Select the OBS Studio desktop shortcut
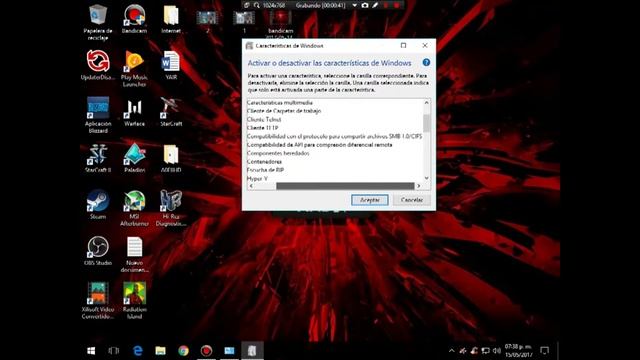This screenshot has height=360, width=640. click(98, 251)
